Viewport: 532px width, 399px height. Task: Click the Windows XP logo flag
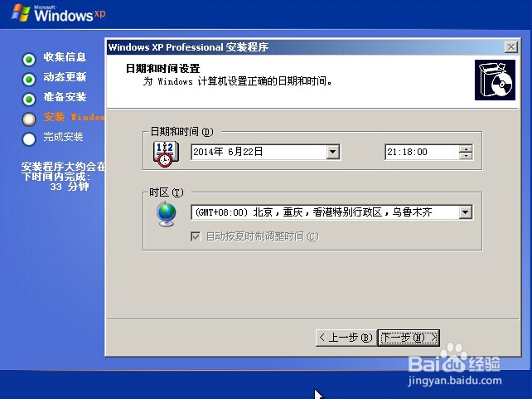(x=21, y=13)
